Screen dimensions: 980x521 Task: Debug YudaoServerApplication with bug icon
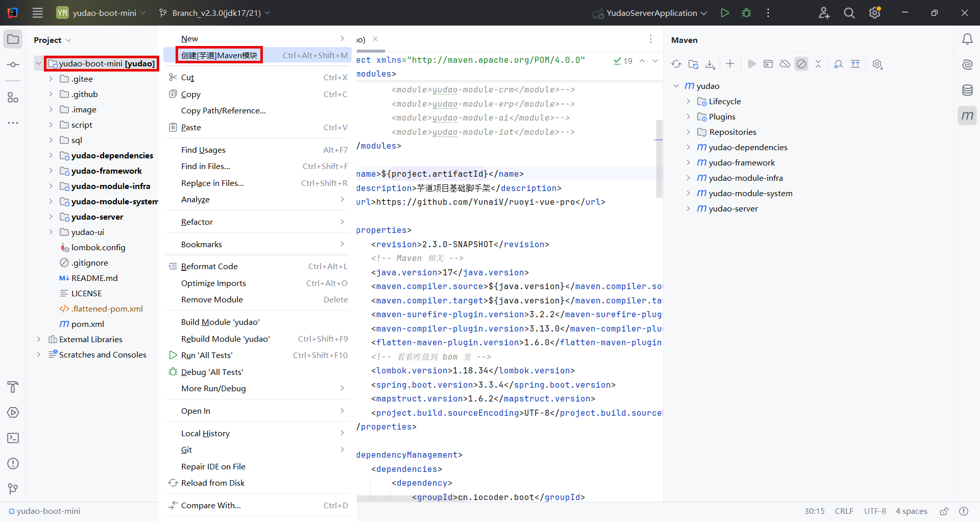[x=746, y=13]
